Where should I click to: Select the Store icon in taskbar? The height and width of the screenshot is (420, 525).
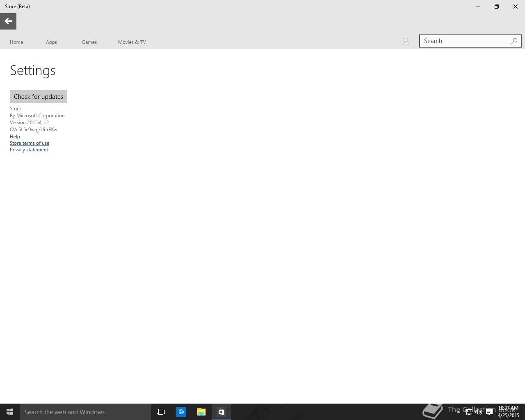click(221, 412)
